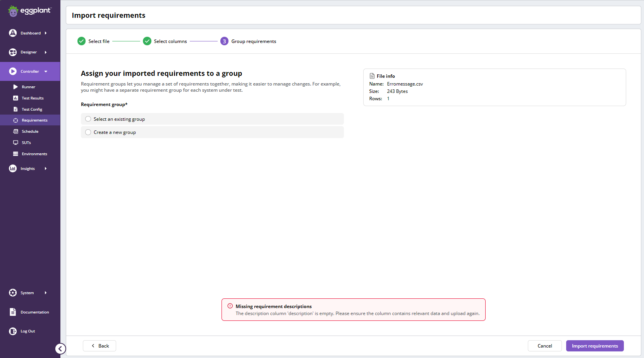The height and width of the screenshot is (358, 644).
Task: Open Schedule in the sidebar
Action: pyautogui.click(x=30, y=132)
